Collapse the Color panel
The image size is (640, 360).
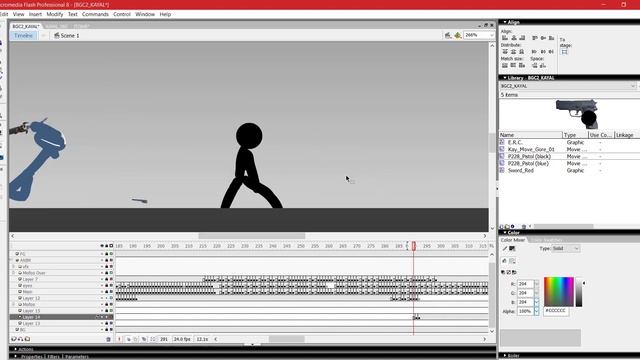point(505,233)
